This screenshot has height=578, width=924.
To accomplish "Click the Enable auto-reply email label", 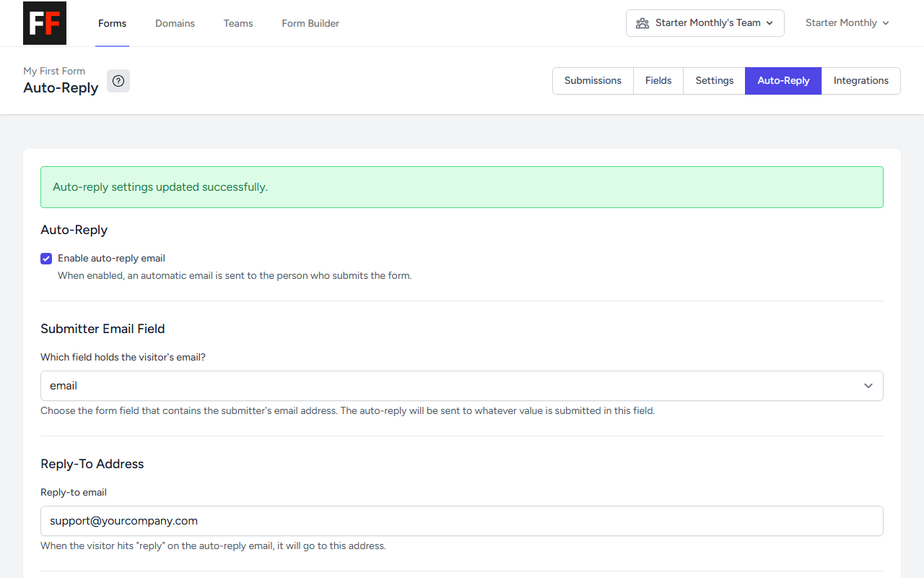I will click(111, 258).
